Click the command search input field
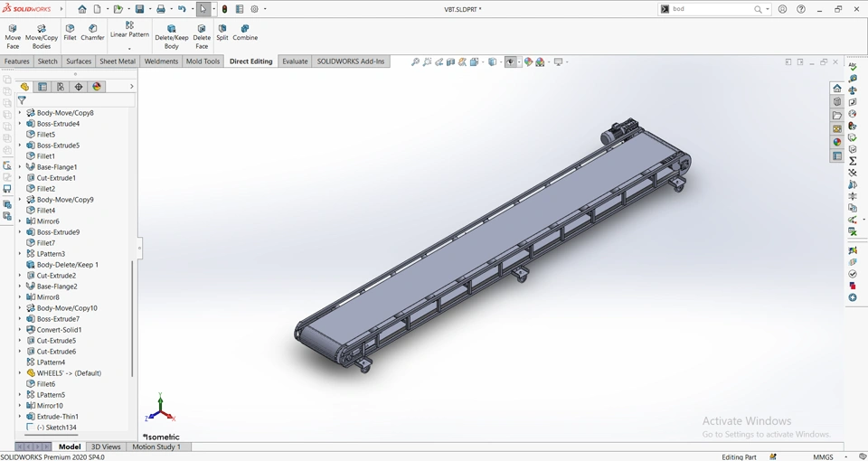 [712, 9]
